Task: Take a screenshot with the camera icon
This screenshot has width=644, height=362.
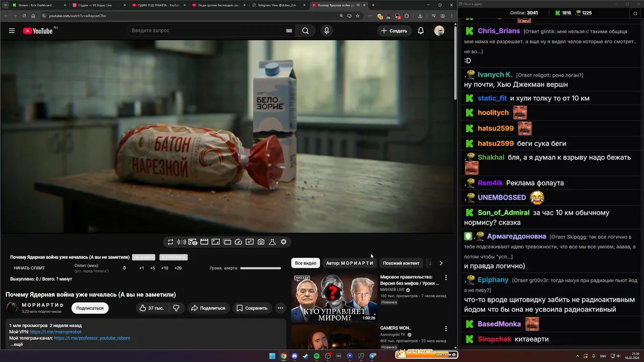Action: pyautogui.click(x=261, y=242)
